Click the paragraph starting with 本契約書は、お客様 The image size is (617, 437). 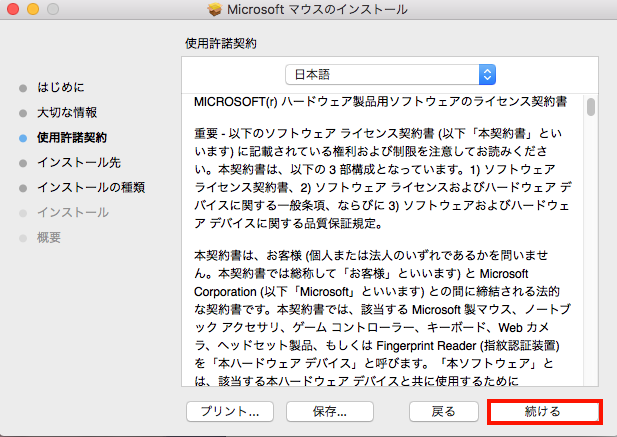point(382,318)
